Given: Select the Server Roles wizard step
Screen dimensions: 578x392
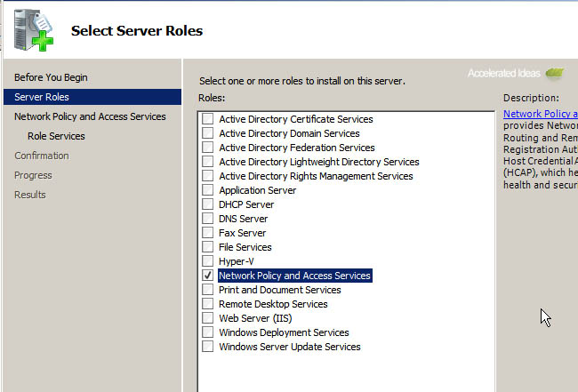Looking at the screenshot, I should tap(92, 97).
